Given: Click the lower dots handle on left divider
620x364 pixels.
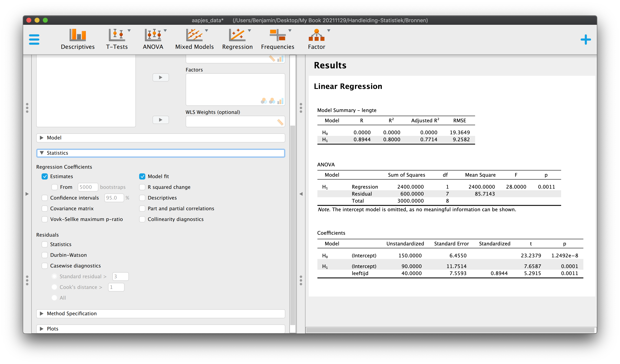Looking at the screenshot, I should click(x=27, y=280).
